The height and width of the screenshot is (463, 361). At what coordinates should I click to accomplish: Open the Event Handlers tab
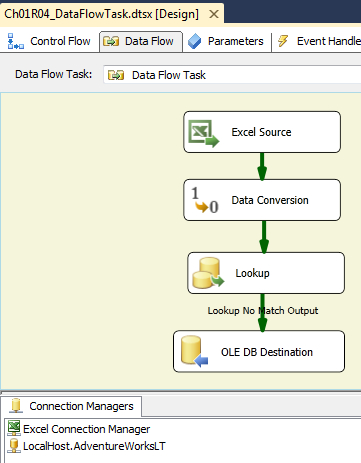pos(318,41)
